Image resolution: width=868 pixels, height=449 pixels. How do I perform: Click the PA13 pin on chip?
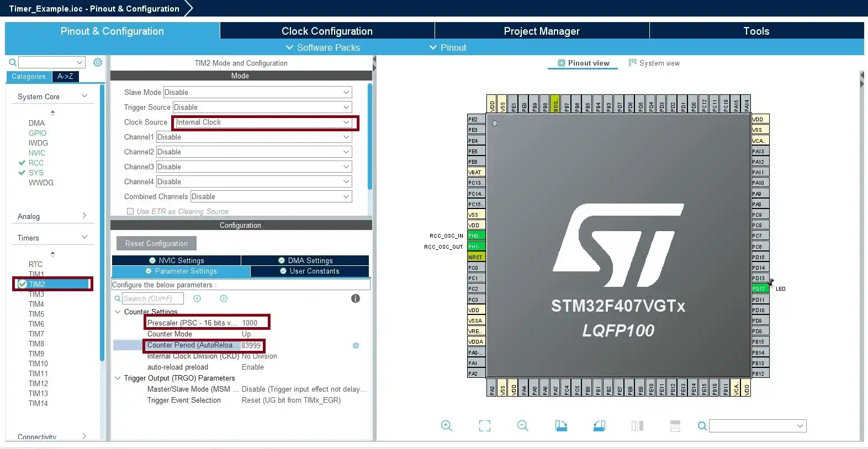pyautogui.click(x=760, y=151)
